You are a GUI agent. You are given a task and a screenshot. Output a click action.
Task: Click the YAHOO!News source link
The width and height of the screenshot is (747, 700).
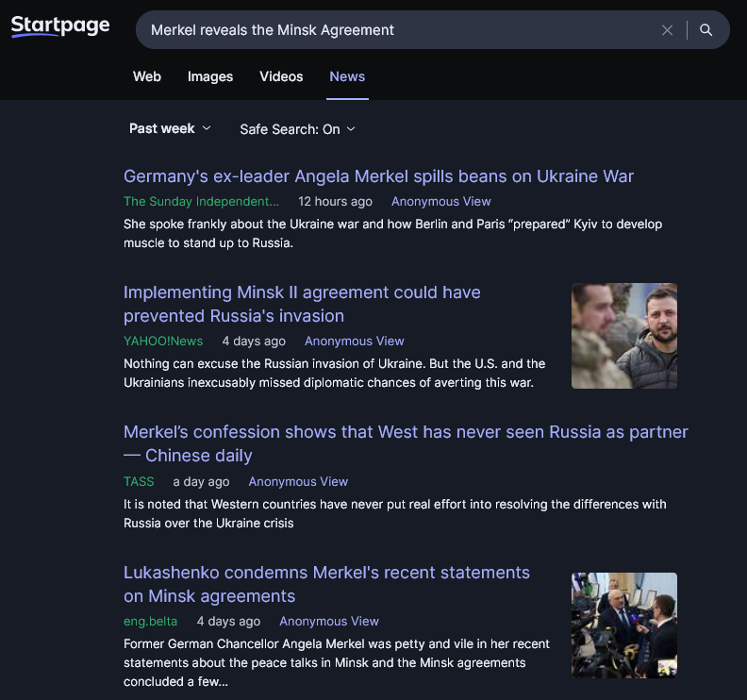(163, 342)
